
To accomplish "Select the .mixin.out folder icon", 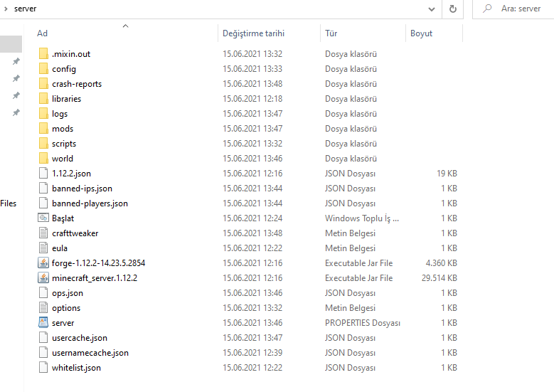I will (43, 54).
